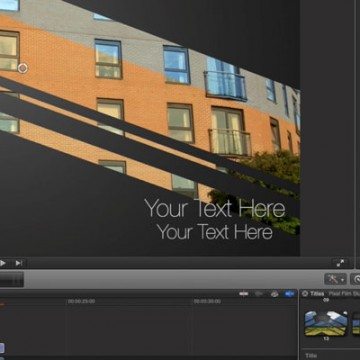Open the retime speed menu icon

click(356, 279)
